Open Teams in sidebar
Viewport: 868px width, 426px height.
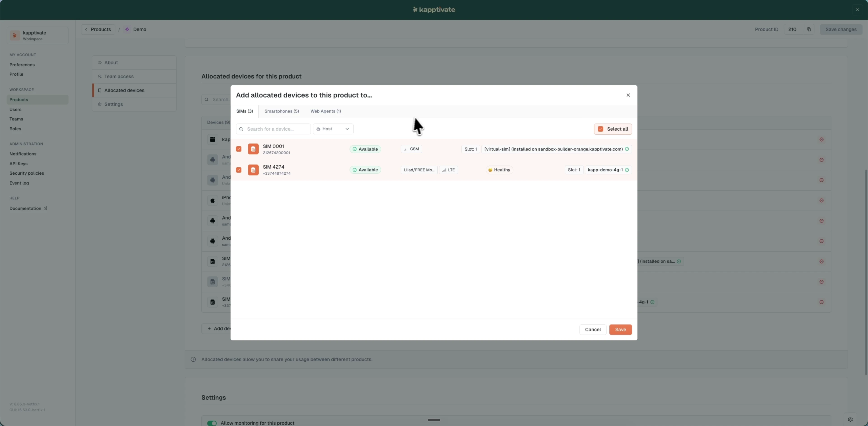[16, 119]
